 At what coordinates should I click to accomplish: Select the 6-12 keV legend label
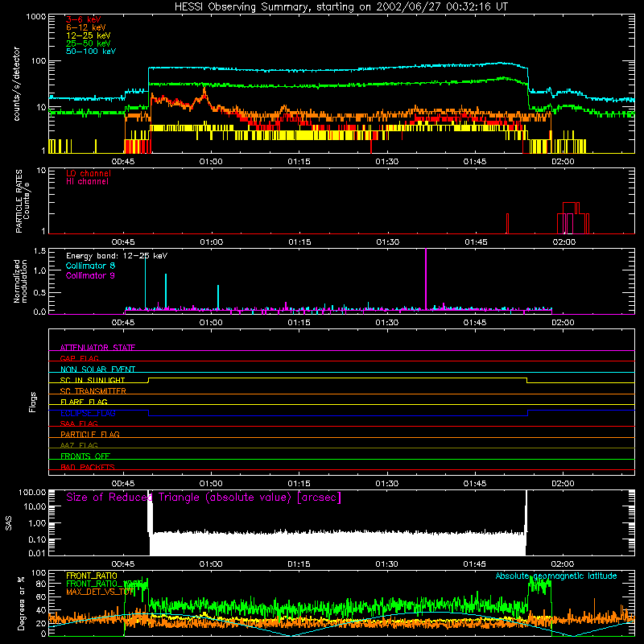[x=85, y=27]
